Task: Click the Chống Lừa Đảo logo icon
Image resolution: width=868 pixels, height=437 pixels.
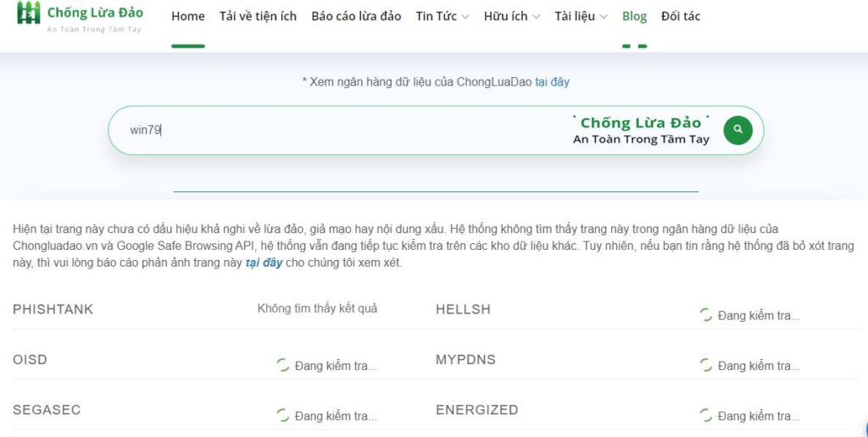Action: 29,14
